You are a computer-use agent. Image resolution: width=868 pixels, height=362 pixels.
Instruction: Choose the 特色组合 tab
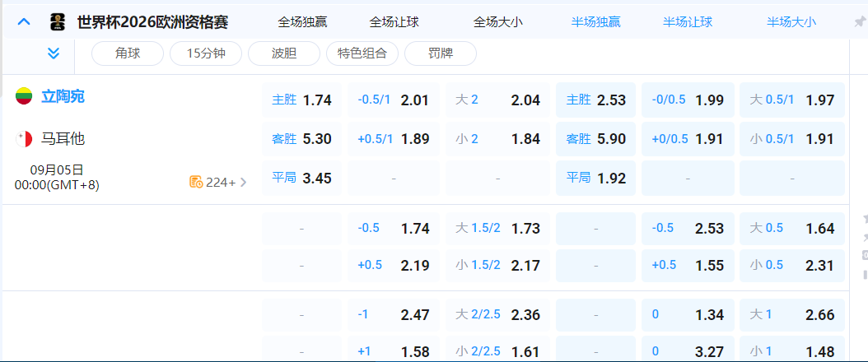click(x=362, y=53)
